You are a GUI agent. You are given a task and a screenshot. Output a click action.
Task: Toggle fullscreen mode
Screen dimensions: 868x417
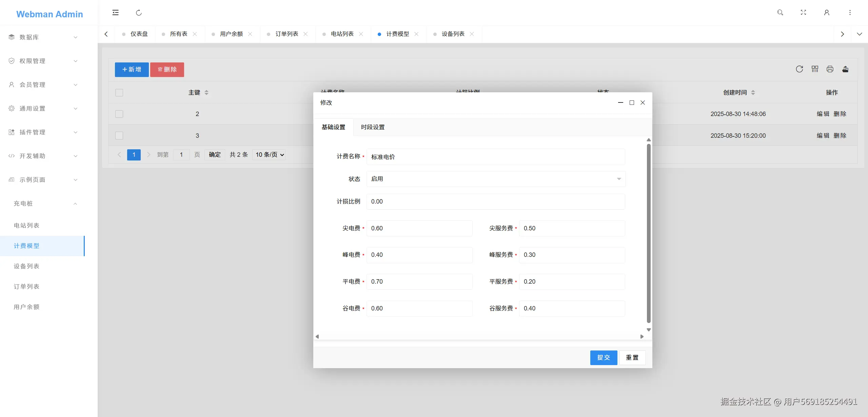point(803,13)
